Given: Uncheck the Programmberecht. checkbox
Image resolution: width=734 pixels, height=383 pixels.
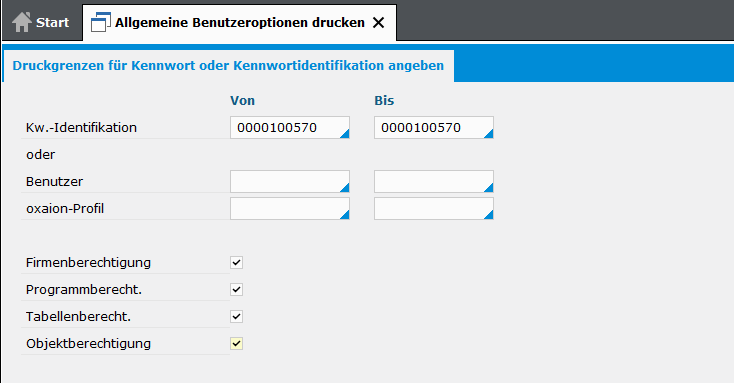Looking at the screenshot, I should pos(236,290).
